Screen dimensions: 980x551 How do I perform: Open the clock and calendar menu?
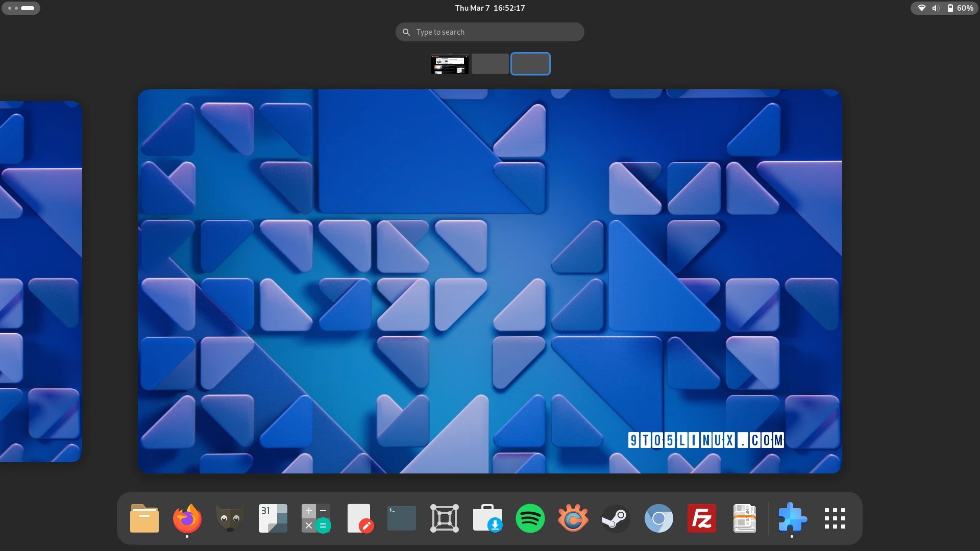[490, 8]
